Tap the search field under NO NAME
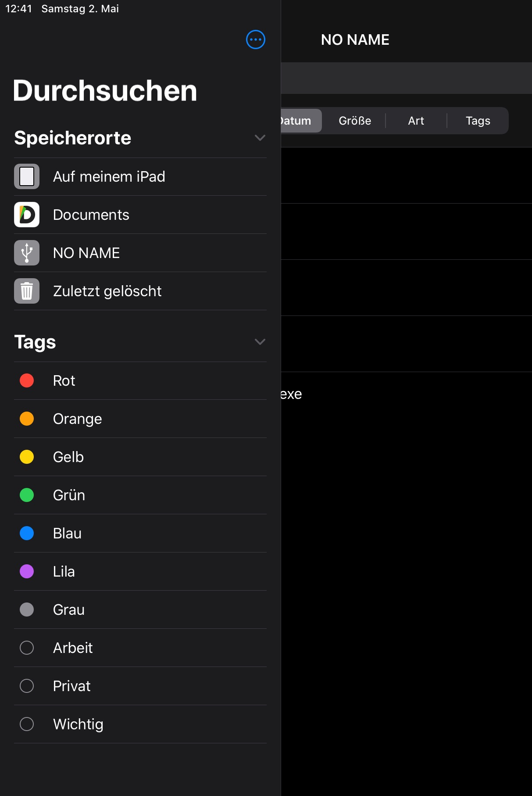Screen dimensions: 532x796 point(406,78)
